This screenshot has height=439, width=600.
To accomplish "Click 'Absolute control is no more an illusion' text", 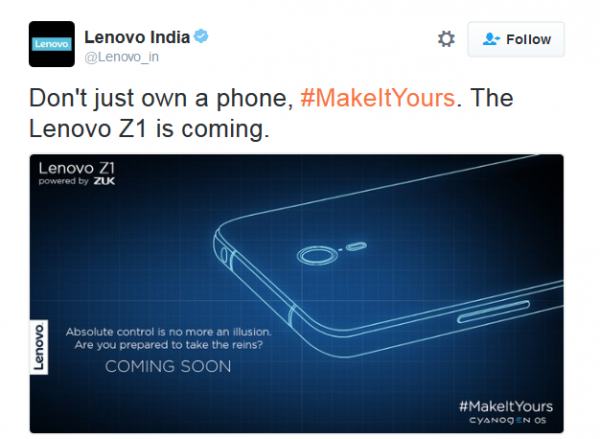I will tap(168, 332).
